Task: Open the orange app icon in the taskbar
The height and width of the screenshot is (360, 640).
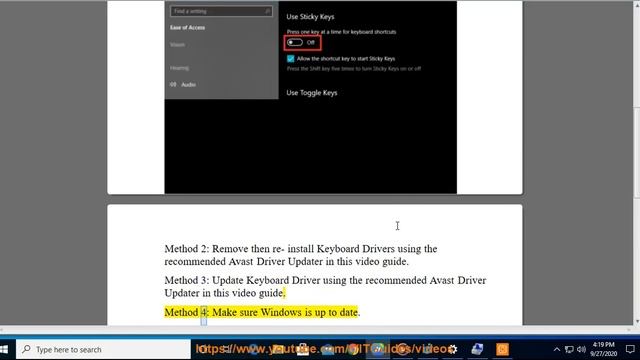Action: (502, 349)
